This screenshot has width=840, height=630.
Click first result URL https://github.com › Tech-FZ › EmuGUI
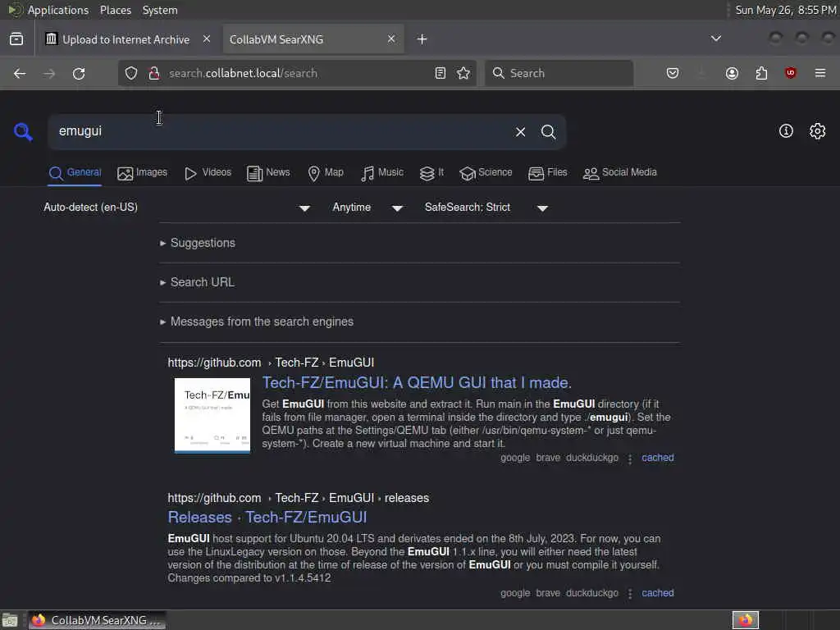click(x=271, y=363)
